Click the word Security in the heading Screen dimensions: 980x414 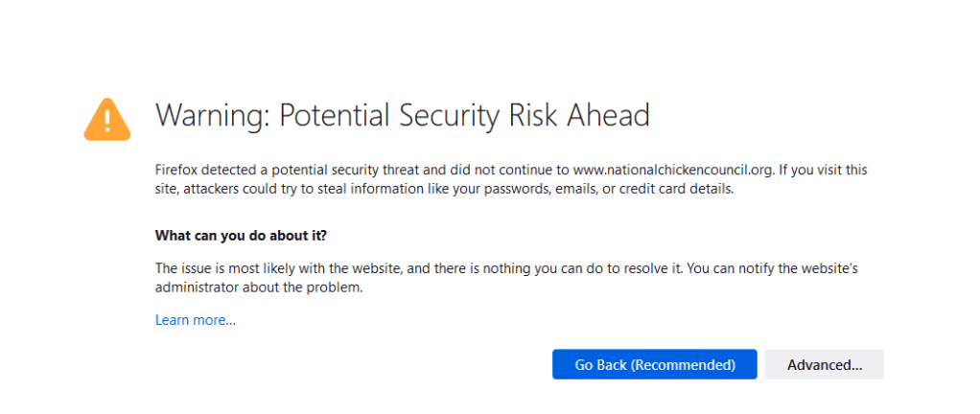pyautogui.click(x=444, y=116)
